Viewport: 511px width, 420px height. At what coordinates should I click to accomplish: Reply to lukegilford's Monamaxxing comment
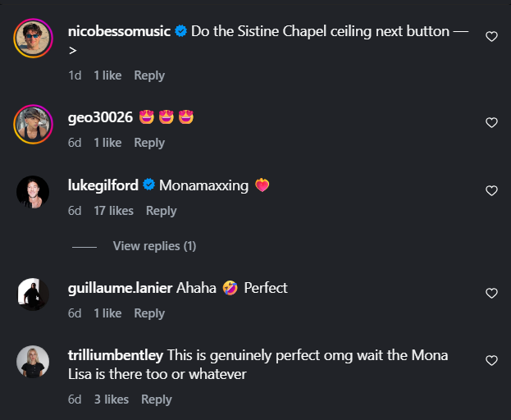161,211
